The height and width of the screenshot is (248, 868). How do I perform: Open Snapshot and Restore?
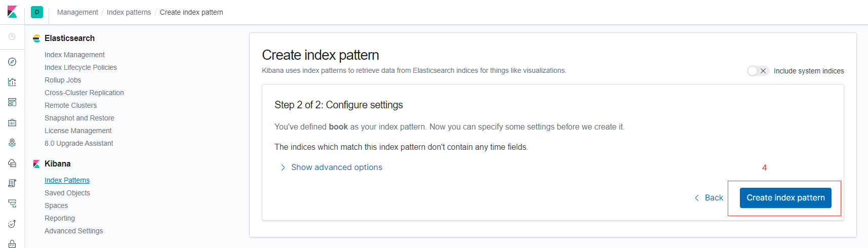point(80,118)
